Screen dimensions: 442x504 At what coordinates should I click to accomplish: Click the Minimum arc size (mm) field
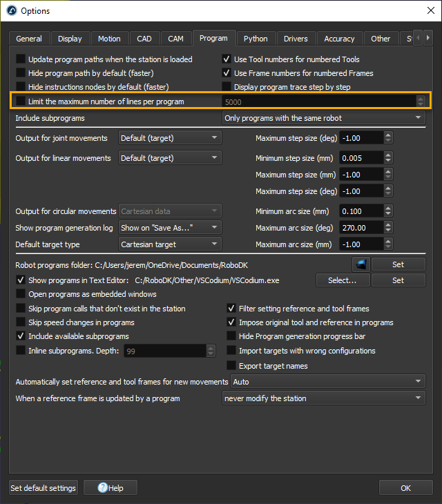tap(359, 211)
